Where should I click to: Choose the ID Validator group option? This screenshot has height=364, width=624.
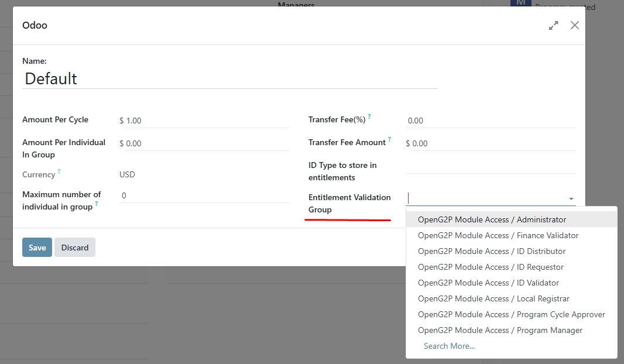tap(488, 283)
